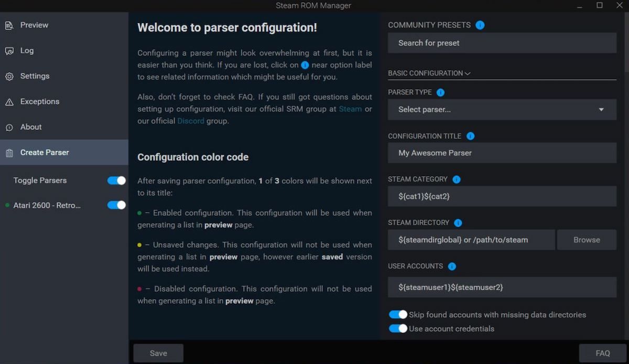
Task: Open the Preview page from the sidebar
Action: tap(34, 25)
